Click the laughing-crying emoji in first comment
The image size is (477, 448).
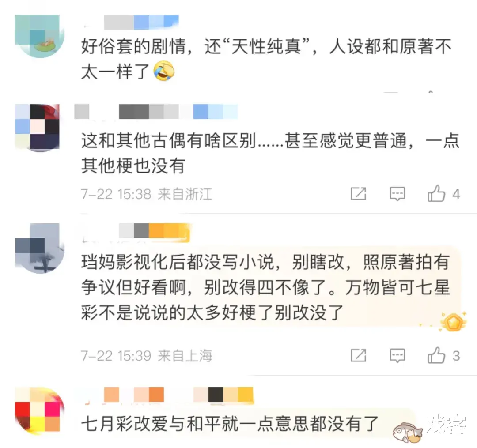(164, 71)
